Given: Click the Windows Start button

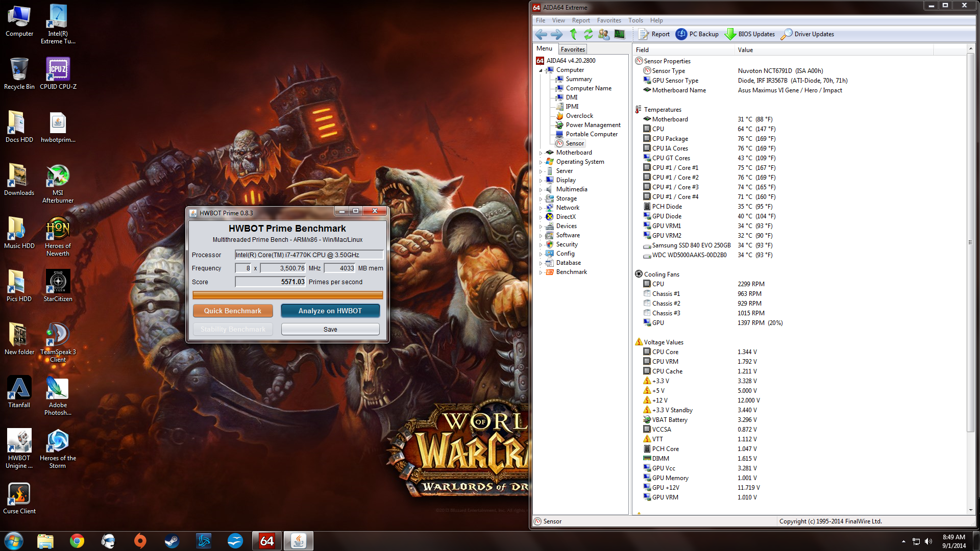Looking at the screenshot, I should coord(14,541).
